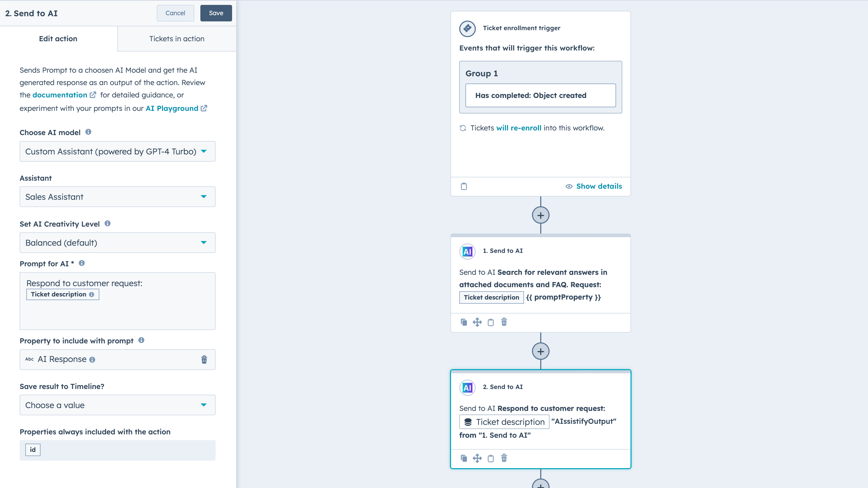This screenshot has width=868, height=488.
Task: Click the AI icon on step 2. Send to AI
Action: pyautogui.click(x=467, y=388)
